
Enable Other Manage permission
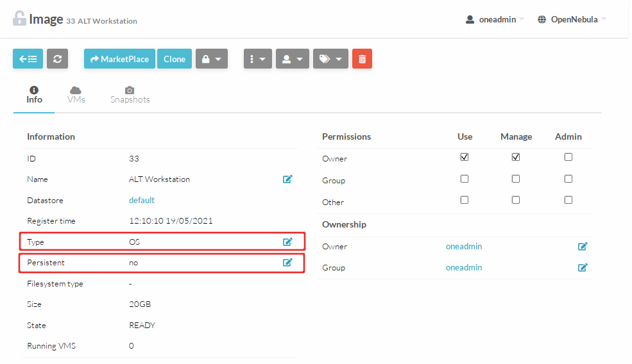point(515,200)
